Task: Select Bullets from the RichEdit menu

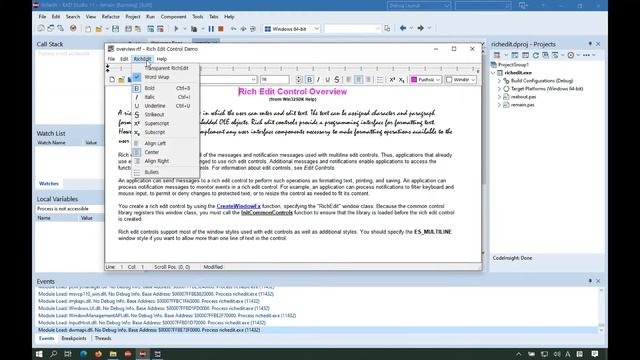Action: tap(166, 172)
